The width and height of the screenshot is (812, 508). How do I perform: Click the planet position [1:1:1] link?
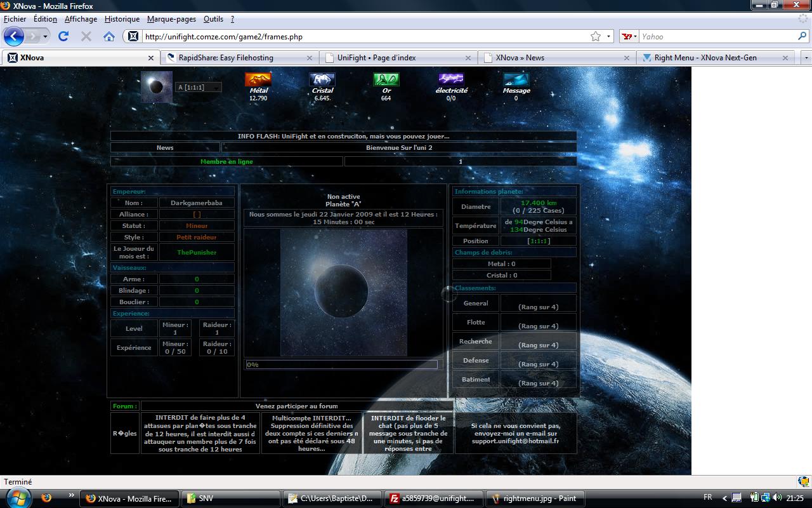point(539,241)
